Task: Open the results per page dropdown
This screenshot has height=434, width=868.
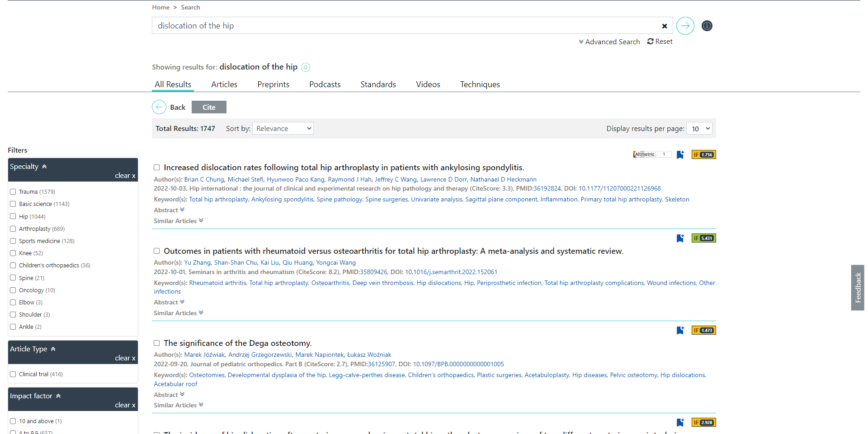Action: [699, 129]
